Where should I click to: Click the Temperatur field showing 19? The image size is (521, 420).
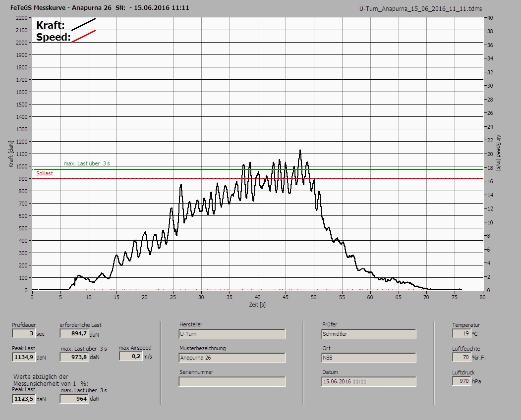click(x=461, y=334)
